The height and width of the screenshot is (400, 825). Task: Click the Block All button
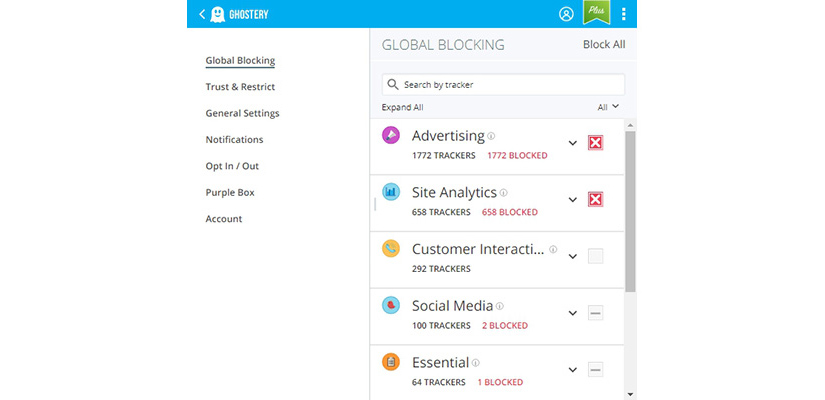[x=604, y=45]
